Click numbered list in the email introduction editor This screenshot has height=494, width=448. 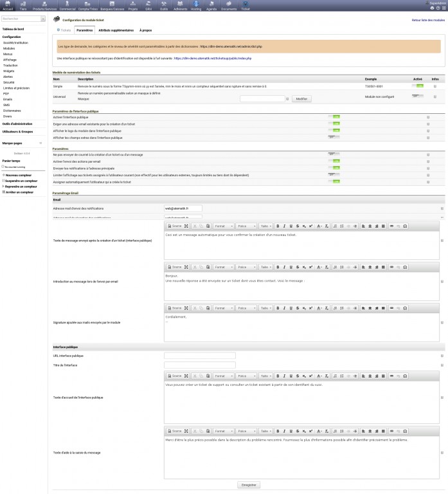click(335, 267)
